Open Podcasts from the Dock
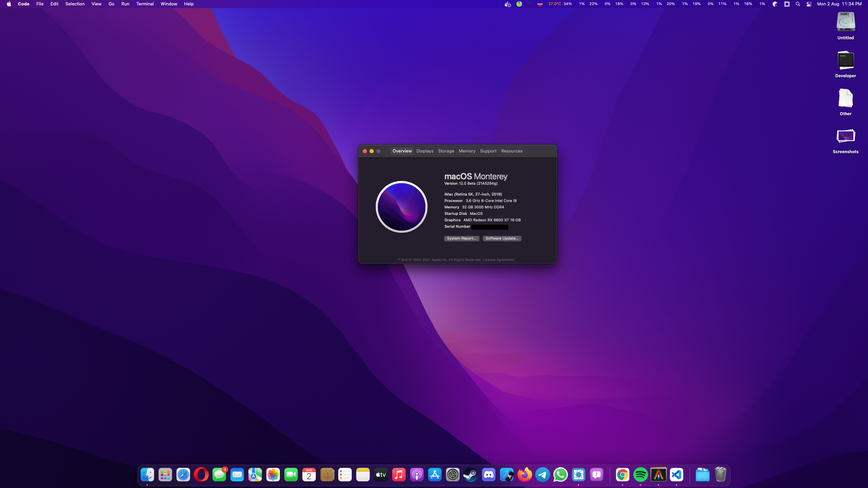The width and height of the screenshot is (868, 488). point(417,475)
